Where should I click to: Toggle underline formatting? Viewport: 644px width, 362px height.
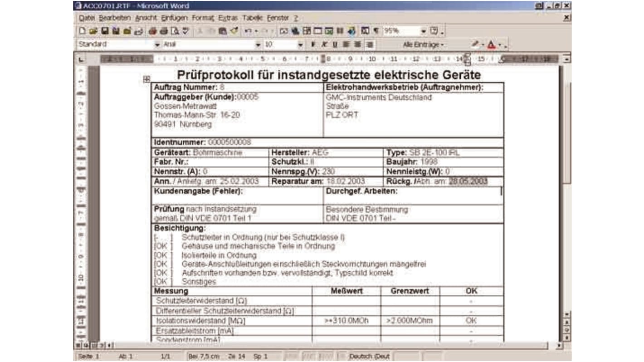pos(335,44)
